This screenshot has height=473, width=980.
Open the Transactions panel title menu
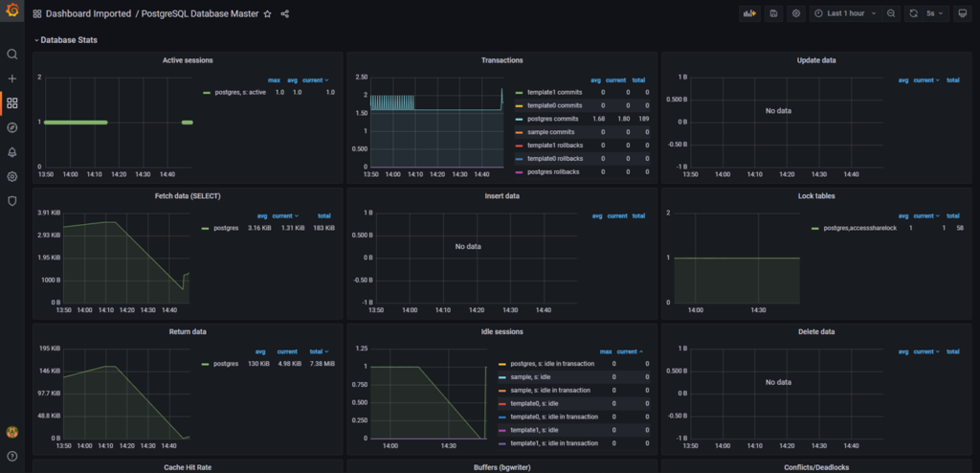click(501, 60)
